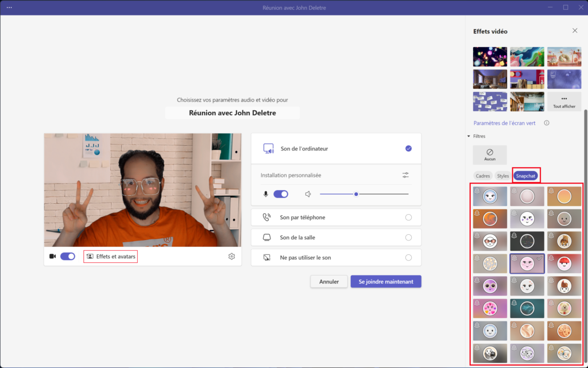Click the computer icon on Son de l'ordinateur

(268, 148)
